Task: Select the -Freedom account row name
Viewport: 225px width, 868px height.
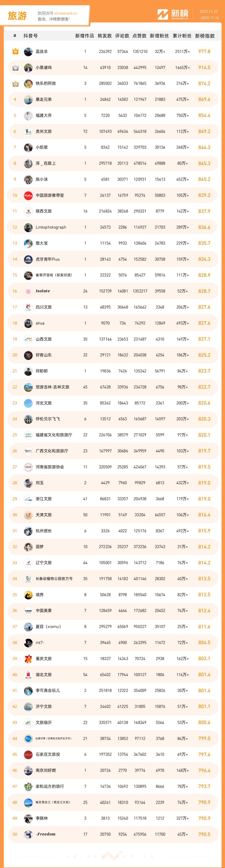Action: pyautogui.click(x=45, y=834)
